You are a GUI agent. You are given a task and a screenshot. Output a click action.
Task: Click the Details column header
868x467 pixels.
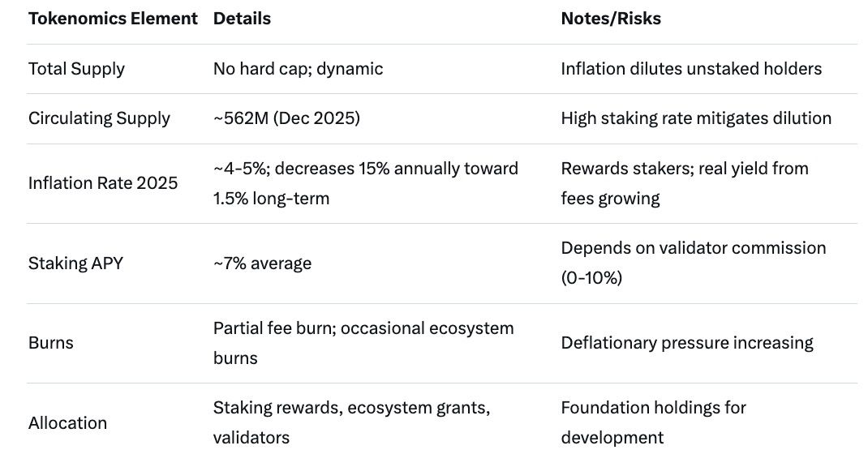coord(242,19)
